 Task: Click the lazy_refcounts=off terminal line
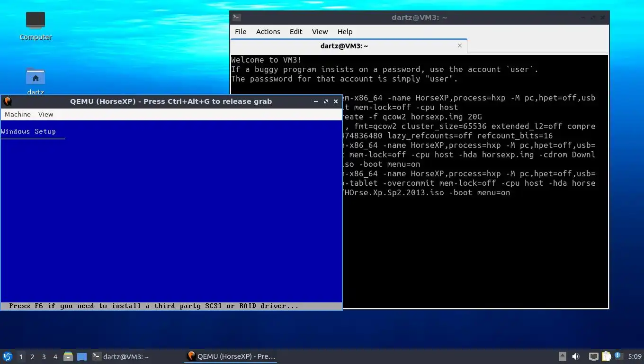coord(447,136)
